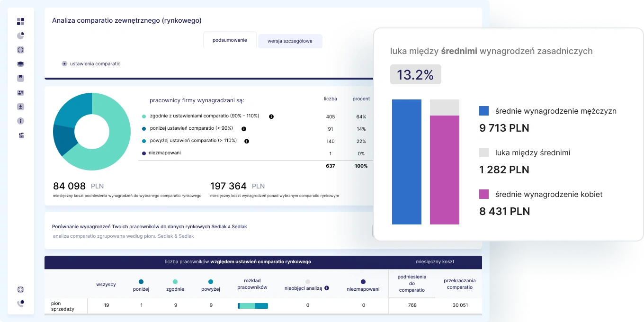Click info icon beside 'nieobjęci analizą' header

click(327, 287)
